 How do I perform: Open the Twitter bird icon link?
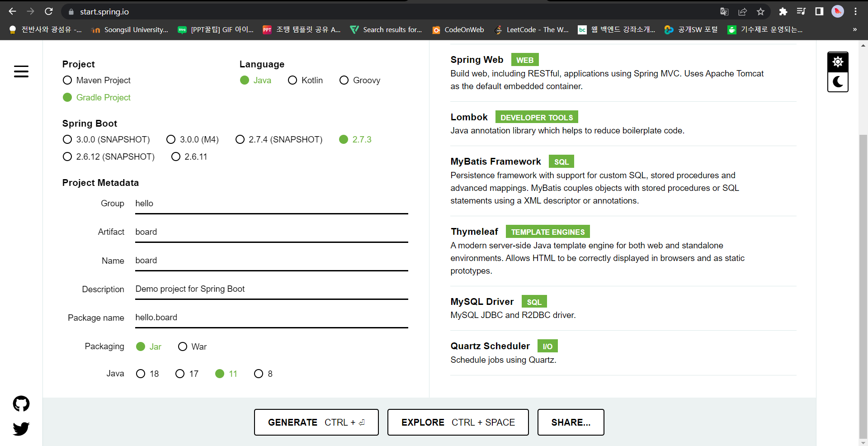(x=21, y=428)
